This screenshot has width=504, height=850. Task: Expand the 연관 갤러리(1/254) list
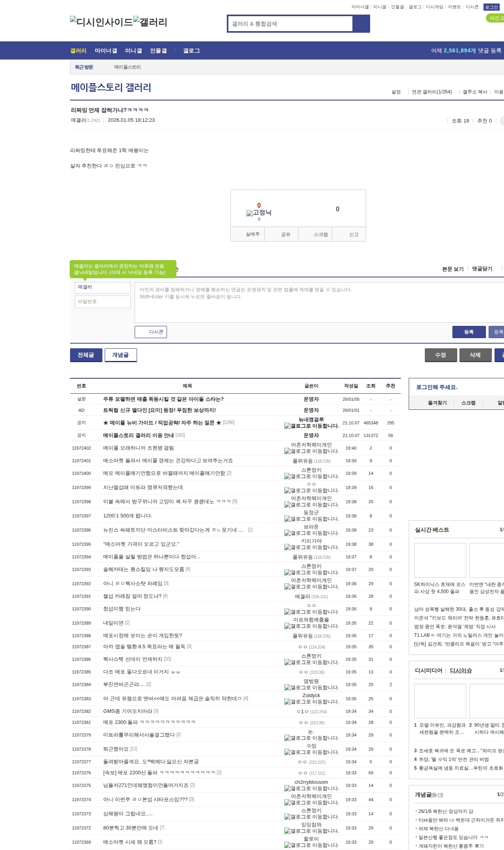click(x=432, y=92)
